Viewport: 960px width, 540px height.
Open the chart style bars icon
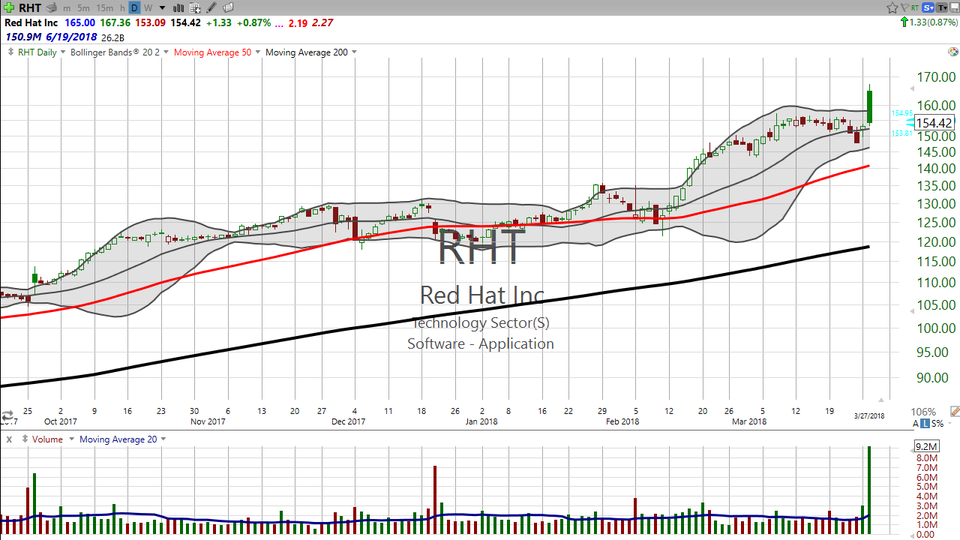click(178, 8)
